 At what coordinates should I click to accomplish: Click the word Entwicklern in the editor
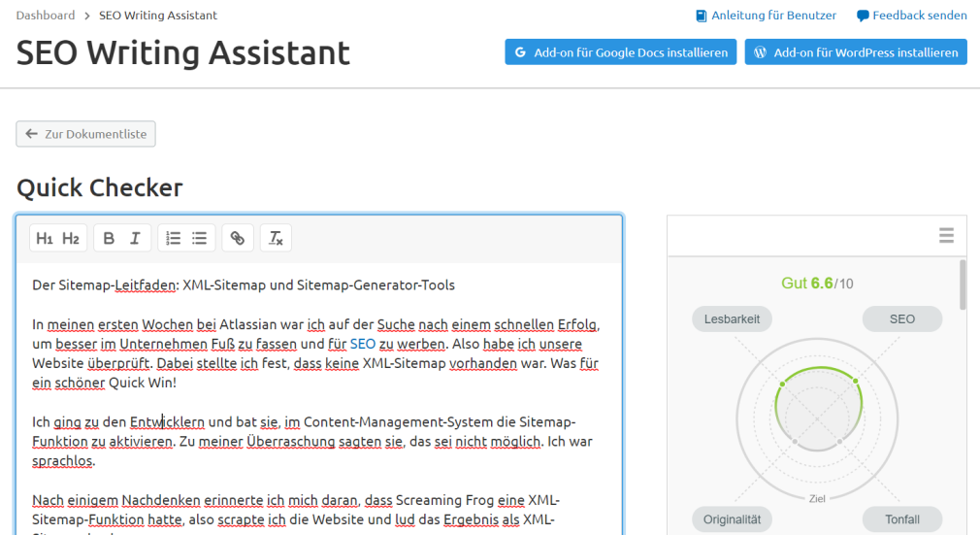pos(167,422)
